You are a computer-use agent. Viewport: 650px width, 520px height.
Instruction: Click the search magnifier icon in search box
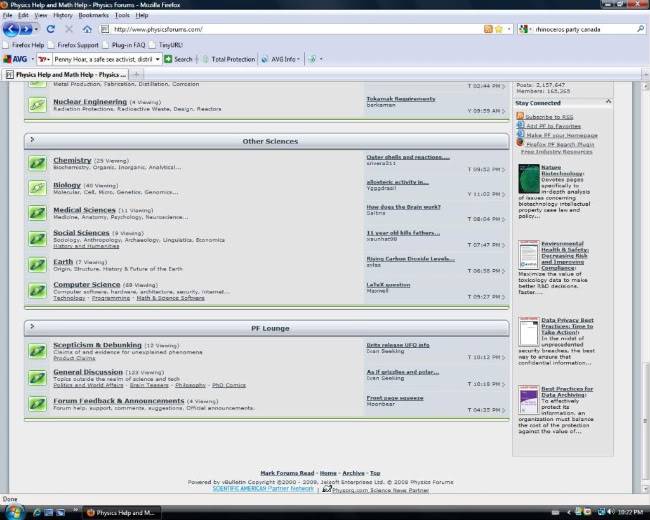coord(640,29)
